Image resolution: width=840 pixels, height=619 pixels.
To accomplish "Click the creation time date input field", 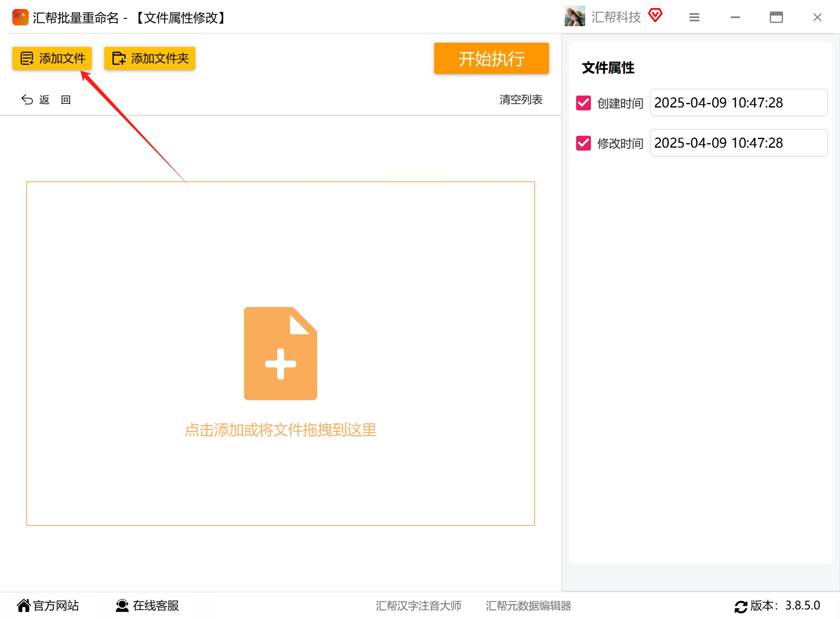I will [x=738, y=103].
